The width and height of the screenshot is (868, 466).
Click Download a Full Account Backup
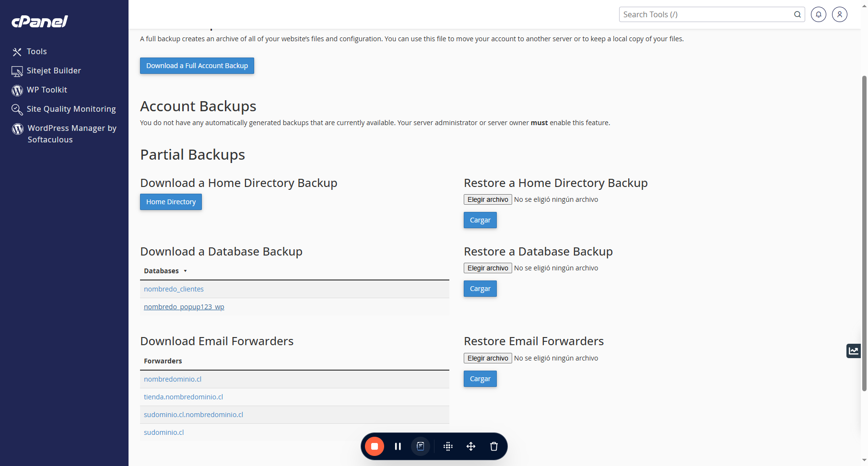pyautogui.click(x=197, y=66)
